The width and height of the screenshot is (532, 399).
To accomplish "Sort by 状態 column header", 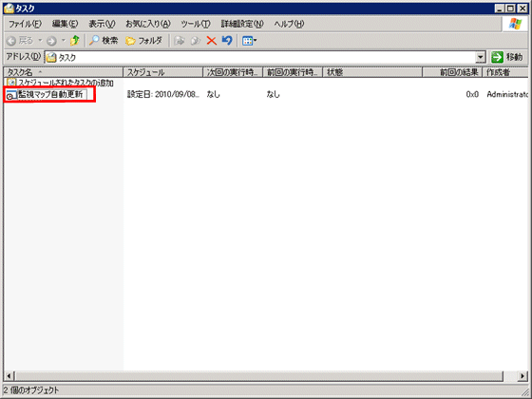I will (x=372, y=72).
